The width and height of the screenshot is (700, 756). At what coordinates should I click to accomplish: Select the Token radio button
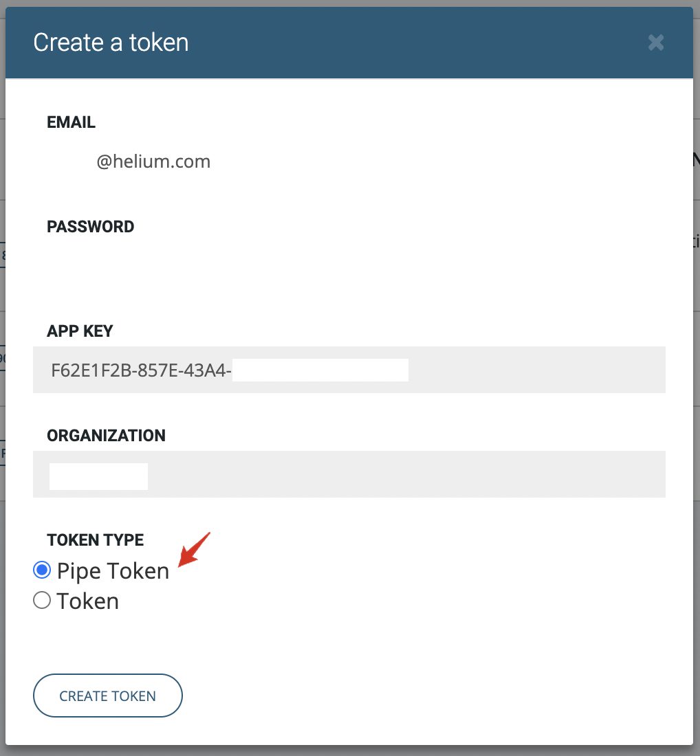(42, 601)
